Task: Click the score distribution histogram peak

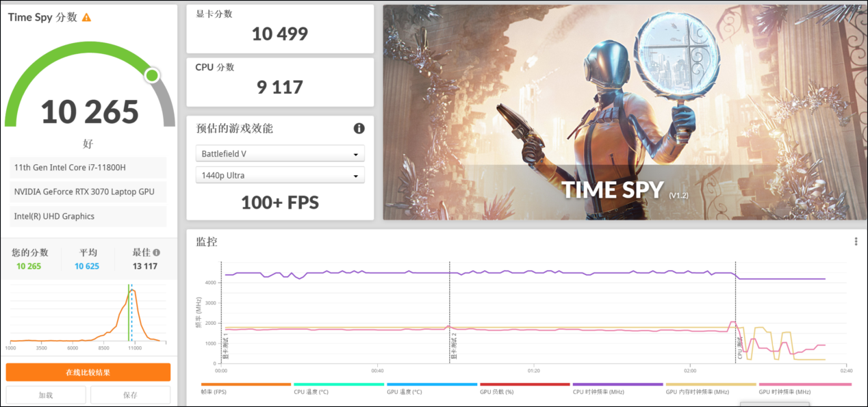Action: 131,291
